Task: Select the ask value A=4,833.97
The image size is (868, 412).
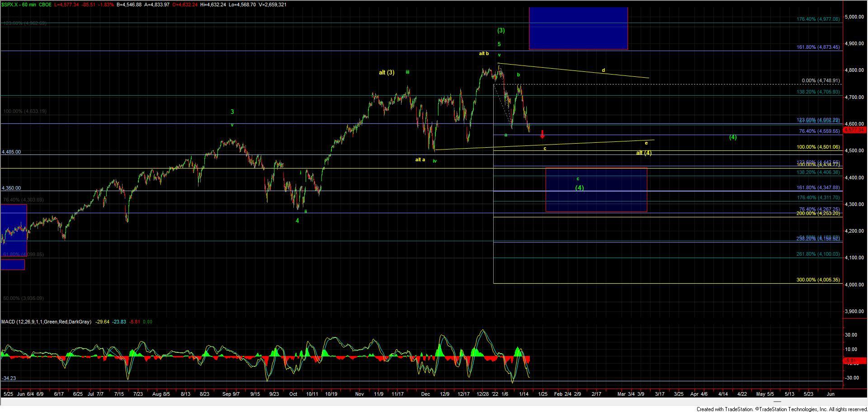Action: coord(156,5)
